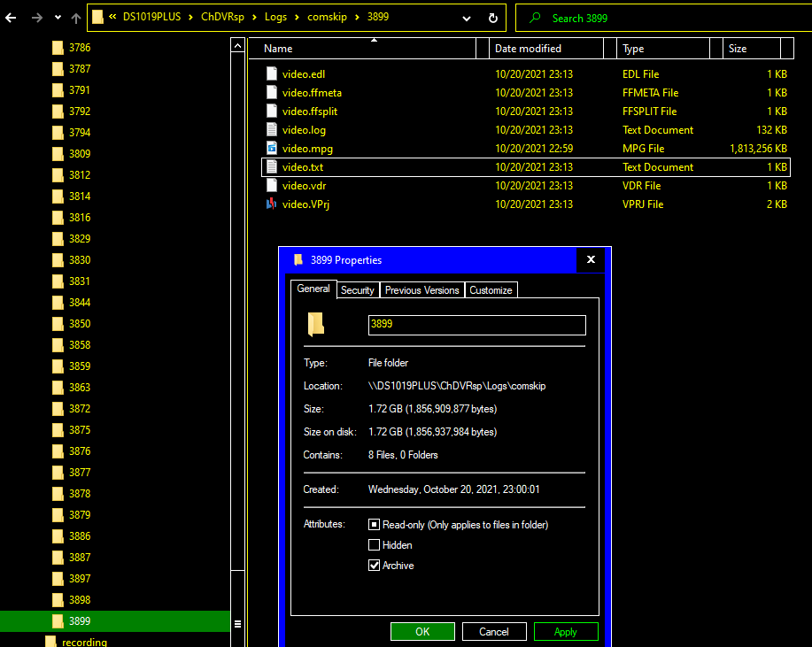Click the folder name field showing 3899
Viewport: 812px width, 647px height.
(476, 325)
